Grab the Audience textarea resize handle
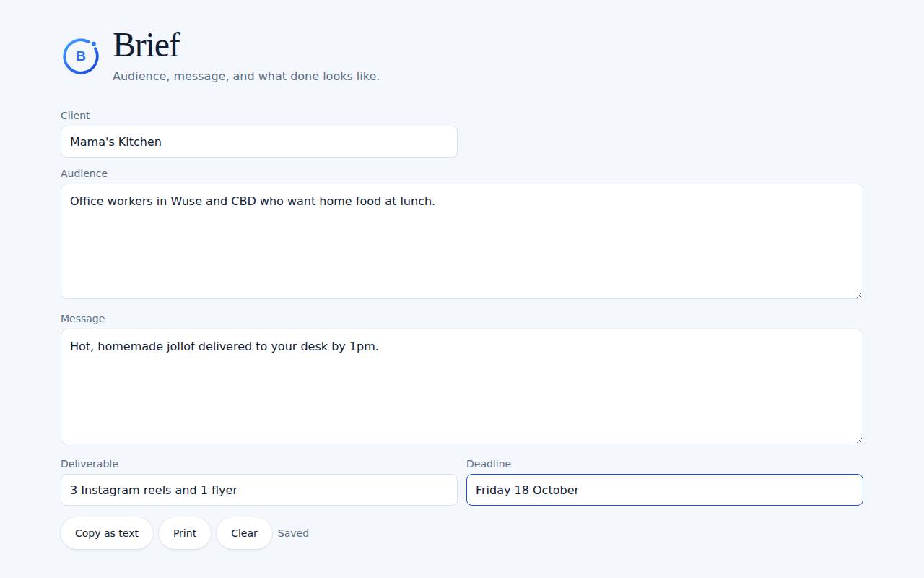This screenshot has width=924, height=578. click(x=858, y=293)
